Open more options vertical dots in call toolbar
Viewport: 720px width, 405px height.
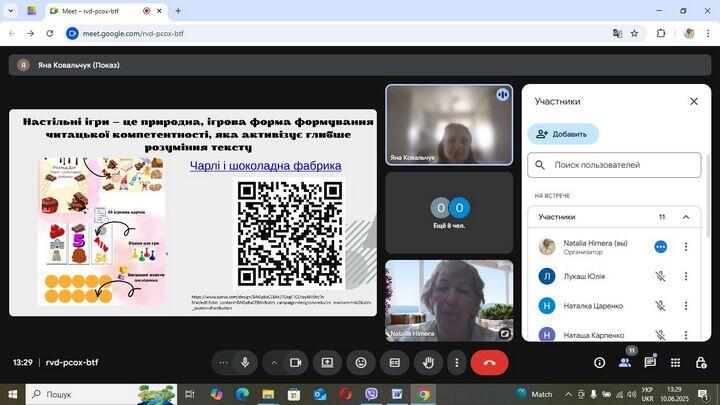[x=456, y=363]
